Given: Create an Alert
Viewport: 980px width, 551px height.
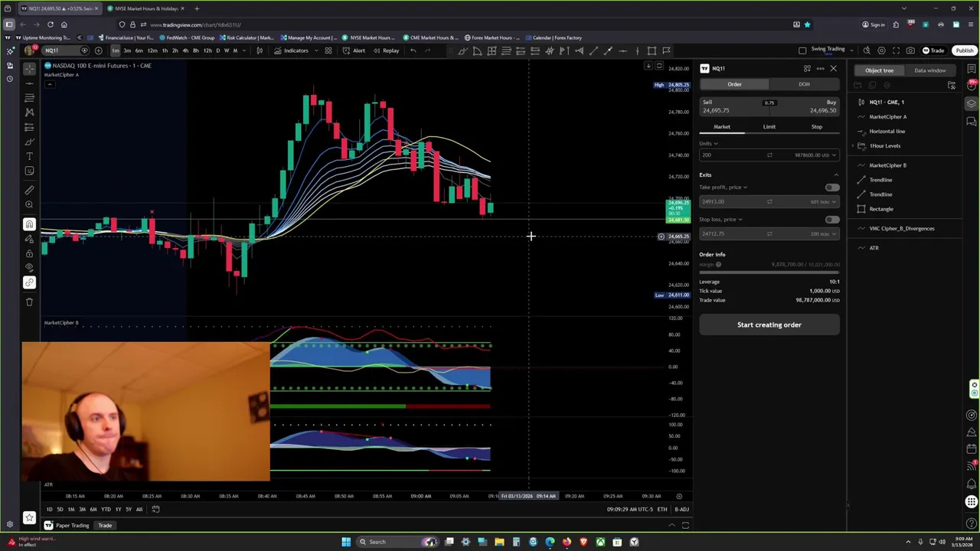Looking at the screenshot, I should [354, 51].
